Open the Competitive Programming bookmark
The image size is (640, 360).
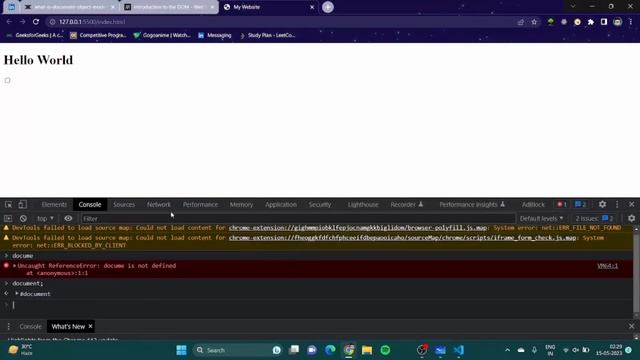[x=98, y=36]
